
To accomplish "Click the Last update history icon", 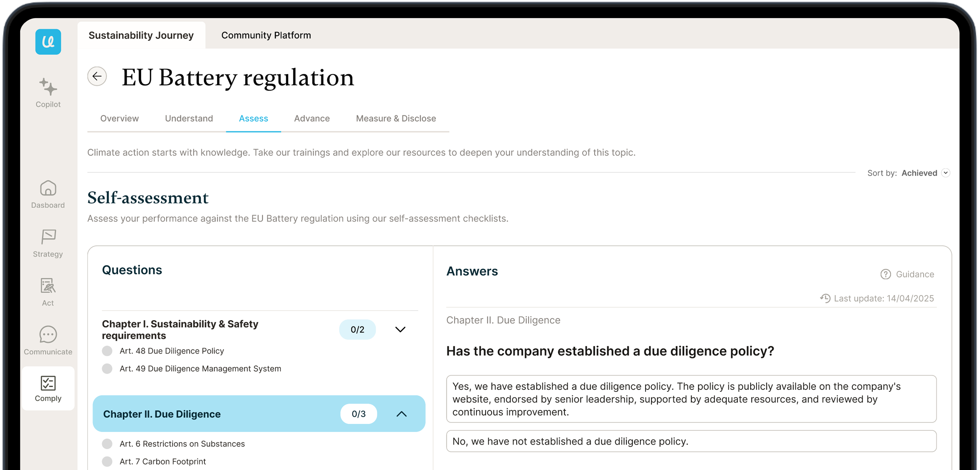I will [x=825, y=298].
